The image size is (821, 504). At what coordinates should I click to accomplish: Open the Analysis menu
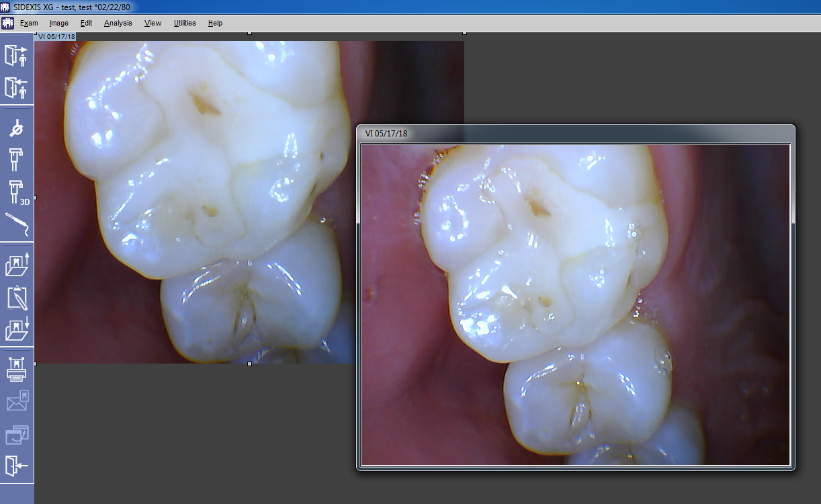(x=118, y=23)
